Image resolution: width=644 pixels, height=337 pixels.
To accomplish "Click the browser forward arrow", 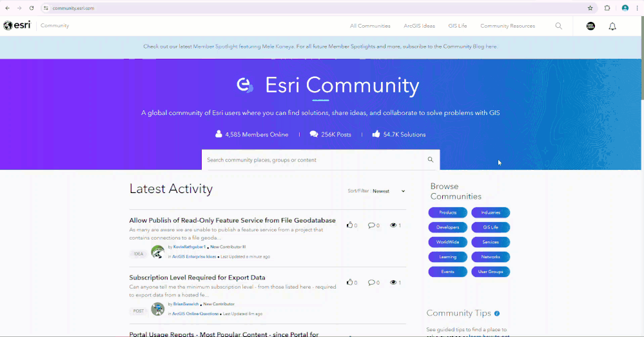I will 19,8.
